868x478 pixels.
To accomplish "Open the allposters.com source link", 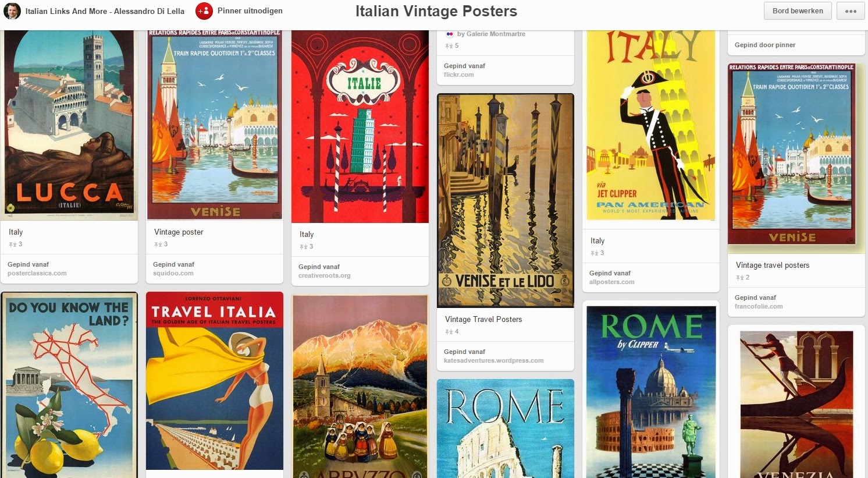I will (612, 282).
